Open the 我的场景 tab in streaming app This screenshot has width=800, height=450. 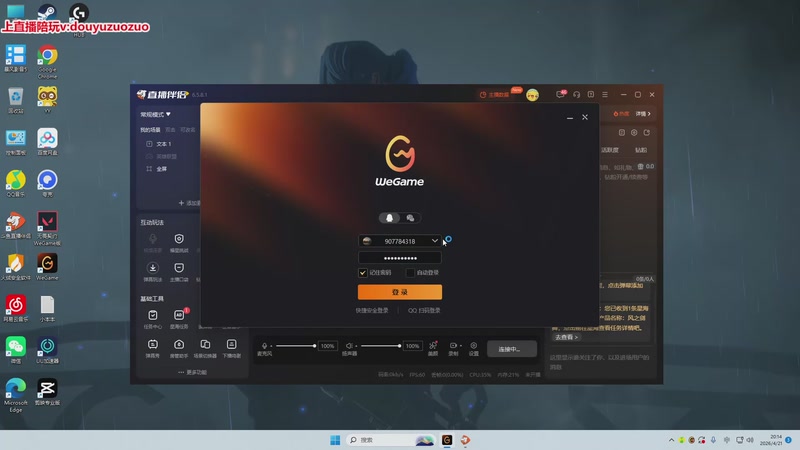[150, 130]
